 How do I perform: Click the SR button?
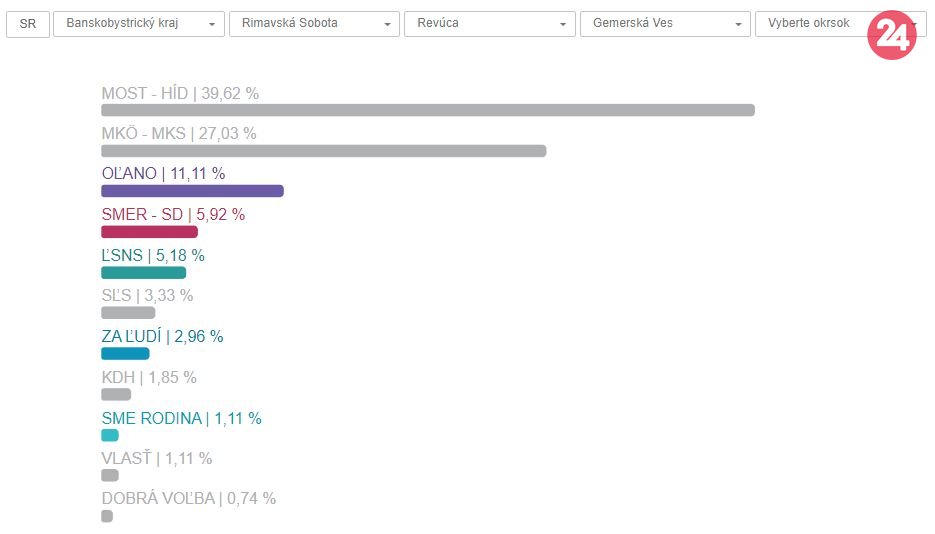[28, 23]
